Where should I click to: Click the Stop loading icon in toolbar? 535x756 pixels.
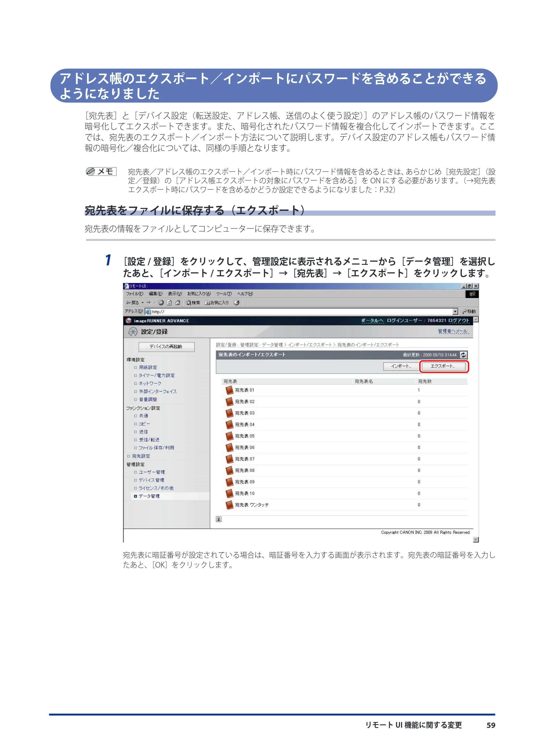point(161,303)
